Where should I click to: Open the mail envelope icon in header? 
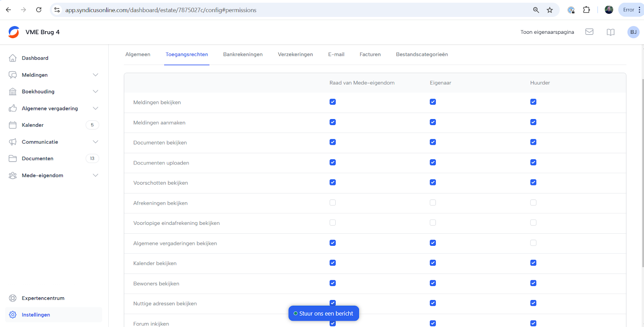pyautogui.click(x=589, y=32)
